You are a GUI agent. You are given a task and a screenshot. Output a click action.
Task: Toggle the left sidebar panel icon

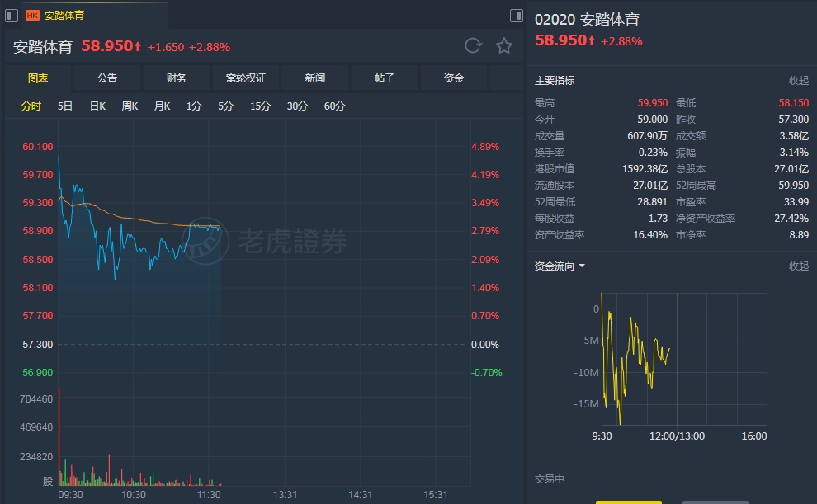point(11,15)
